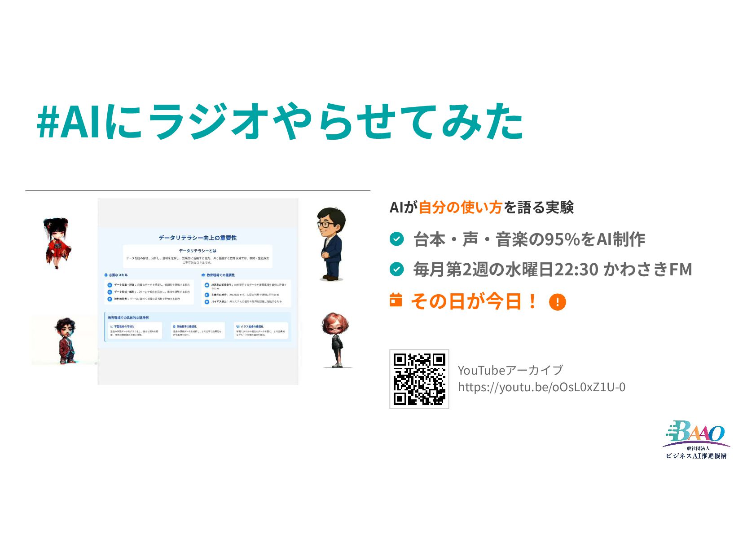The image size is (756, 535).
Task: Open the https://youtu.be/oOsL0xZ1U-0 link
Action: click(541, 387)
